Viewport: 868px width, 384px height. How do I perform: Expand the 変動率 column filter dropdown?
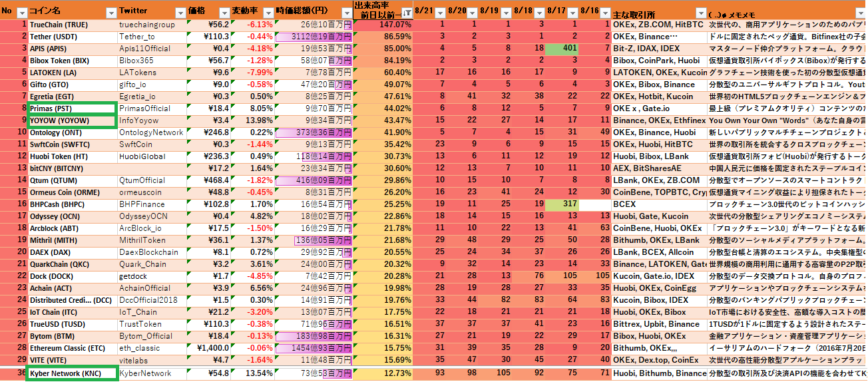coord(266,13)
